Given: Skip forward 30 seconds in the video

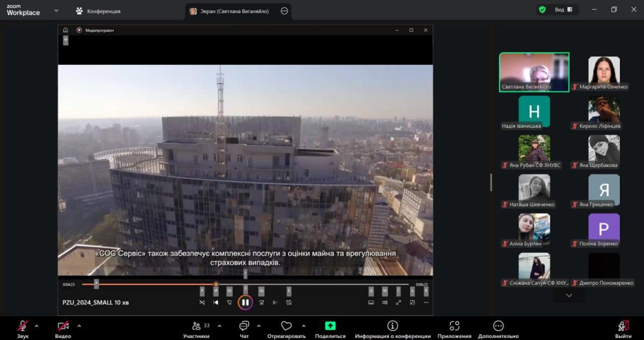Looking at the screenshot, I should coord(261,302).
